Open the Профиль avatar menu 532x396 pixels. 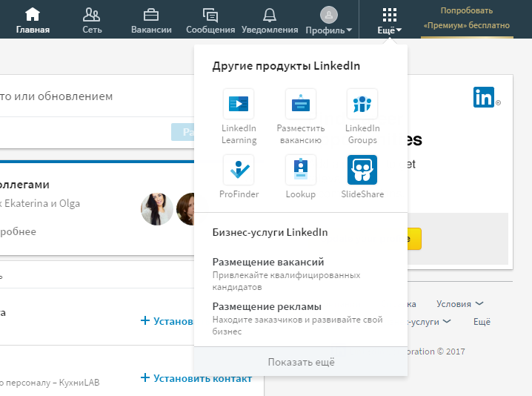[x=328, y=20]
